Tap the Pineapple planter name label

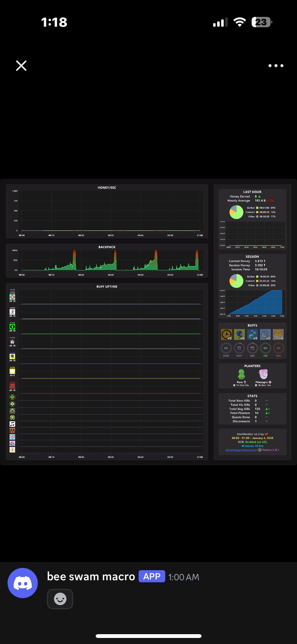click(261, 382)
